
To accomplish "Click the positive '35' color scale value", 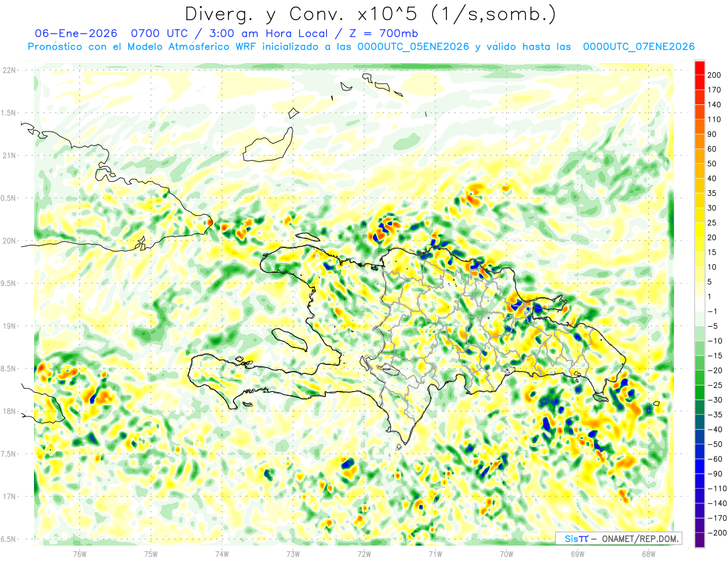I will pyautogui.click(x=712, y=193).
